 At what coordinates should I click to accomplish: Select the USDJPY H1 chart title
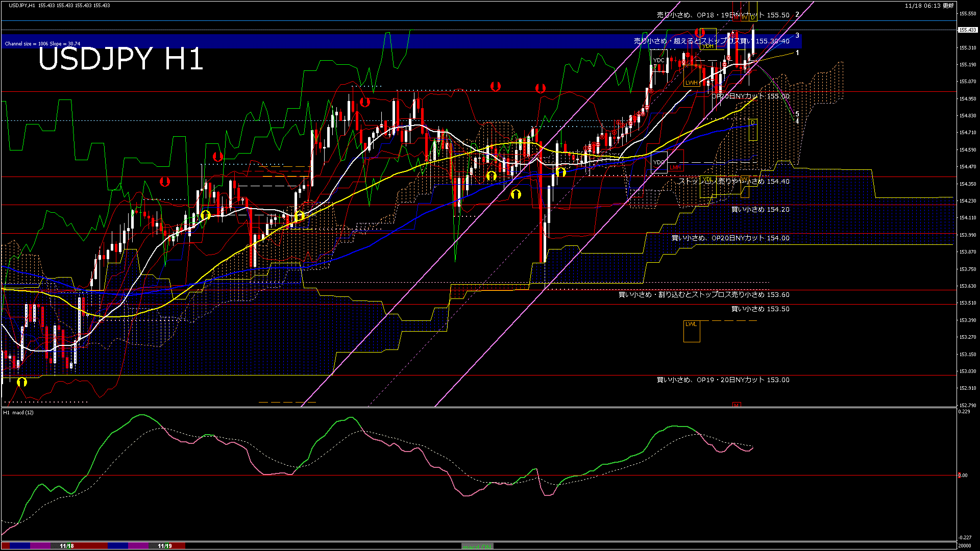pyautogui.click(x=121, y=59)
